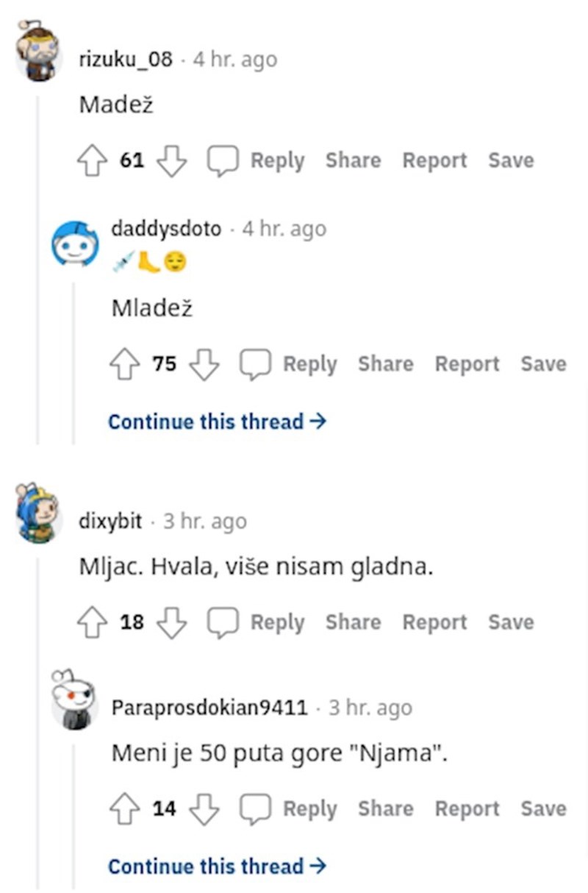Downvote Paraprosdokian9411's "Njama" comment

(x=204, y=809)
